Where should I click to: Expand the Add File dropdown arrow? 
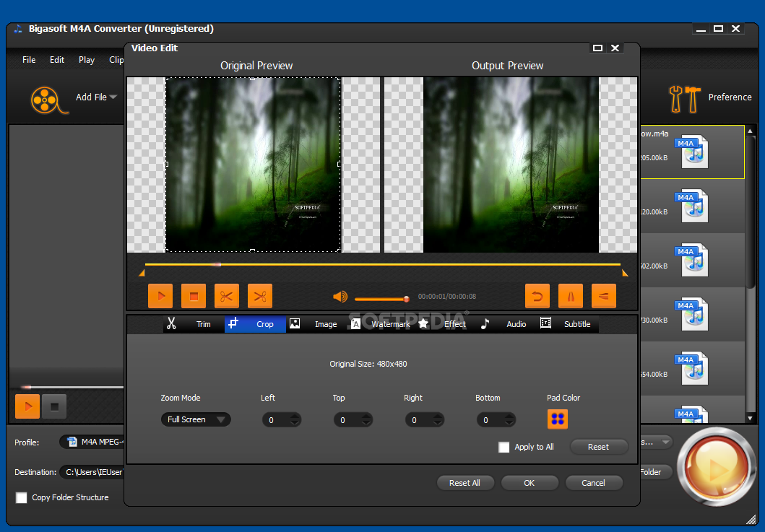[113, 97]
